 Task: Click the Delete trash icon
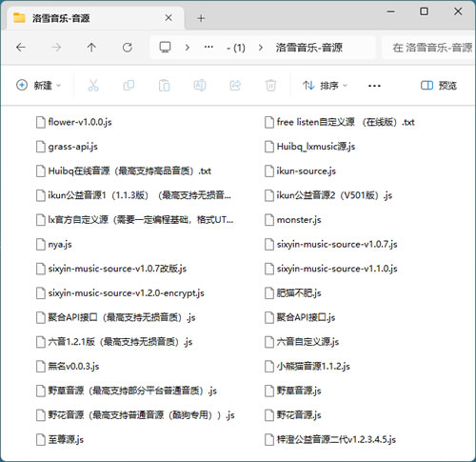coord(270,86)
